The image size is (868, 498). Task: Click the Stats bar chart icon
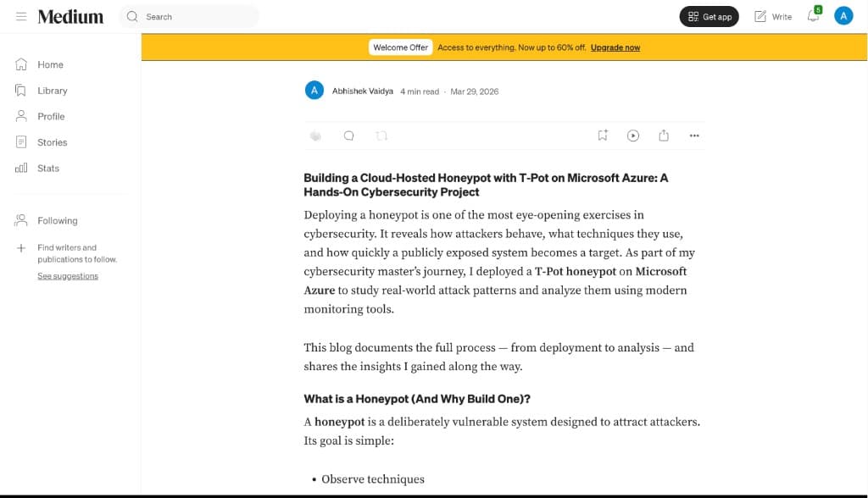pos(21,168)
